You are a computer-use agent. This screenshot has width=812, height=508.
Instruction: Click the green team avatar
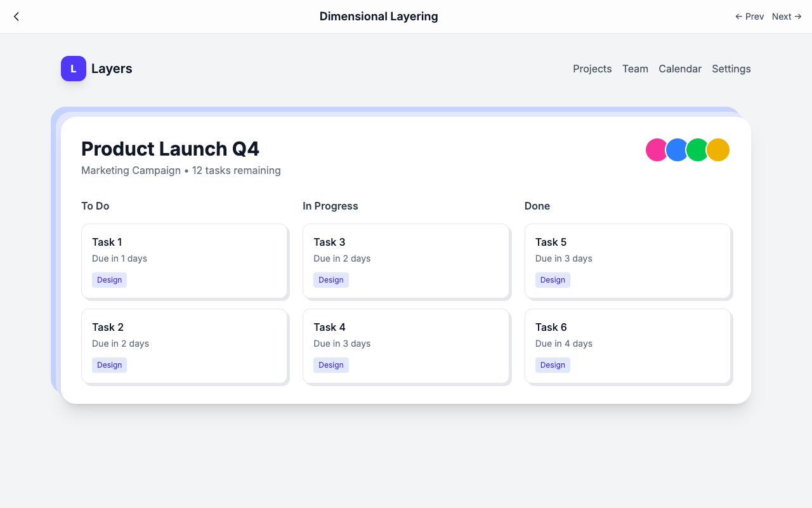pos(697,150)
